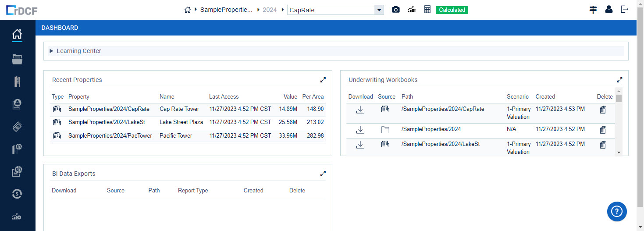Click the Per Area column header
This screenshot has height=231, width=644.
(313, 97)
